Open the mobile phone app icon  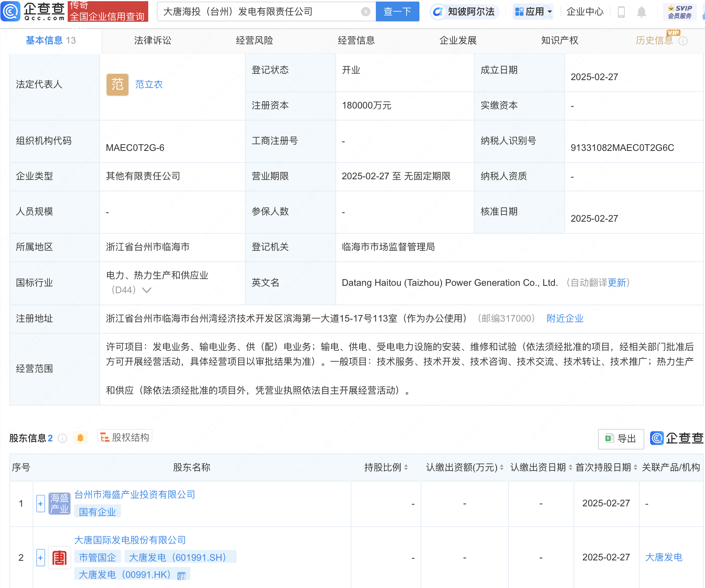[621, 12]
